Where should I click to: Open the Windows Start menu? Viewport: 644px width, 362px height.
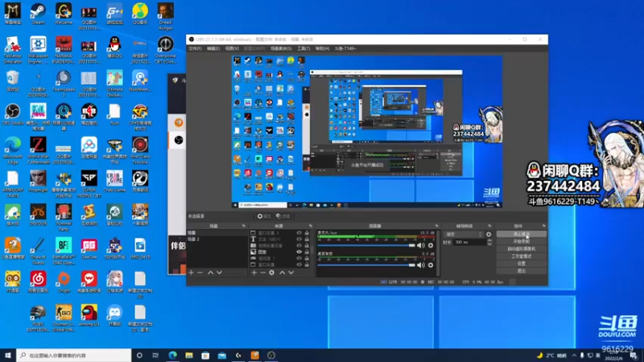pos(8,356)
